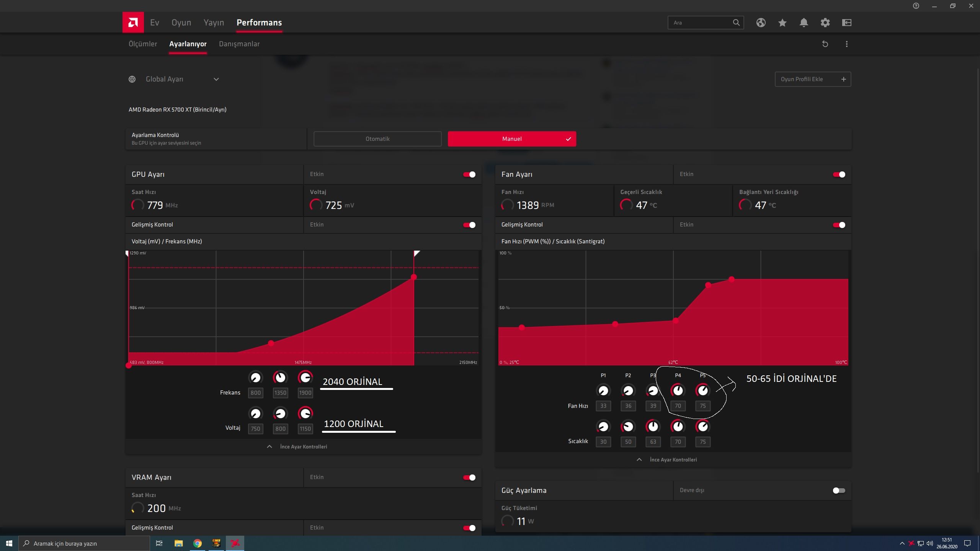Open the three-dot more options menu
The width and height of the screenshot is (980, 551).
tap(846, 44)
